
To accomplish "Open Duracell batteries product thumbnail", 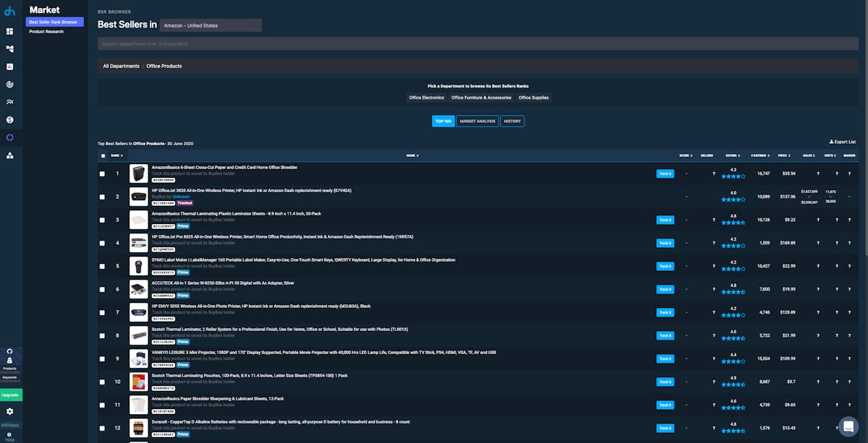I will 138,428.
